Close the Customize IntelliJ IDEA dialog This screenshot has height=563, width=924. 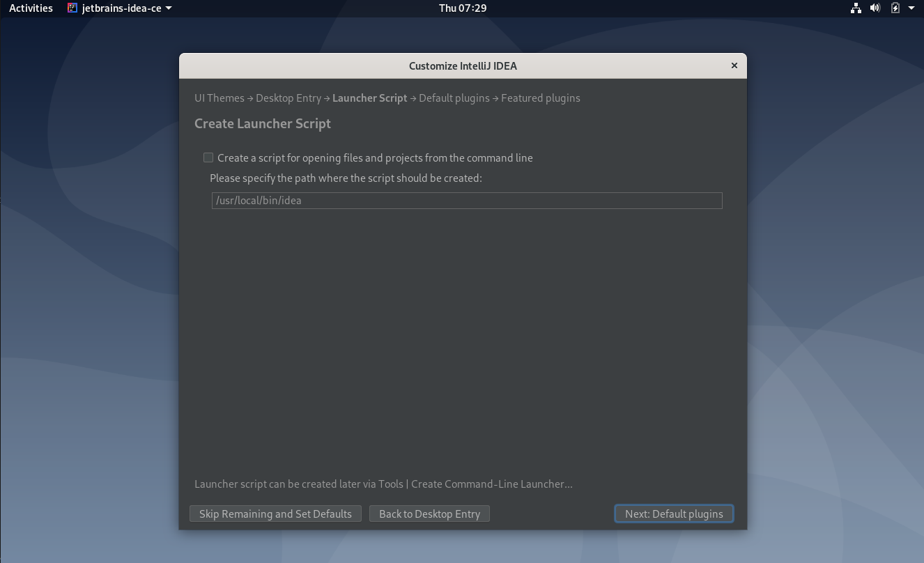pyautogui.click(x=734, y=65)
